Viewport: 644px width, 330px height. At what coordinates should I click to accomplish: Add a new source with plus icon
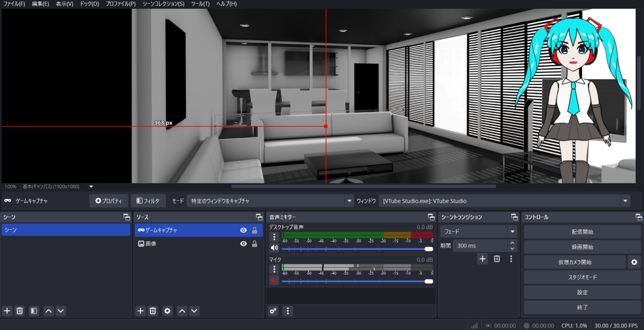(140, 311)
